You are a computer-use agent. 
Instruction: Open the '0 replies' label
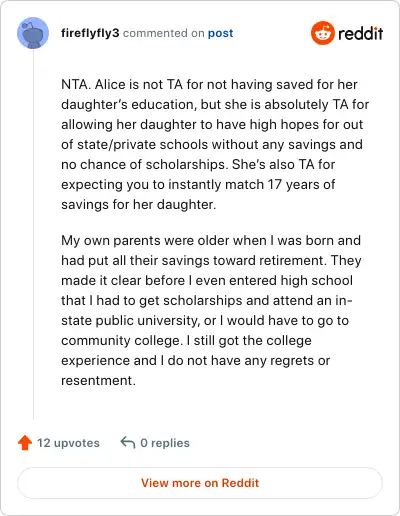[x=165, y=443]
